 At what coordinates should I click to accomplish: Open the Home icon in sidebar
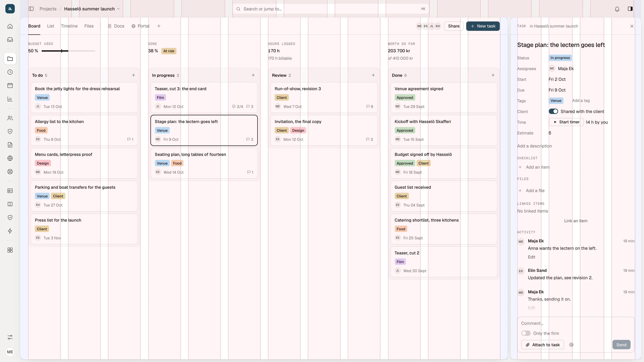pyautogui.click(x=10, y=26)
